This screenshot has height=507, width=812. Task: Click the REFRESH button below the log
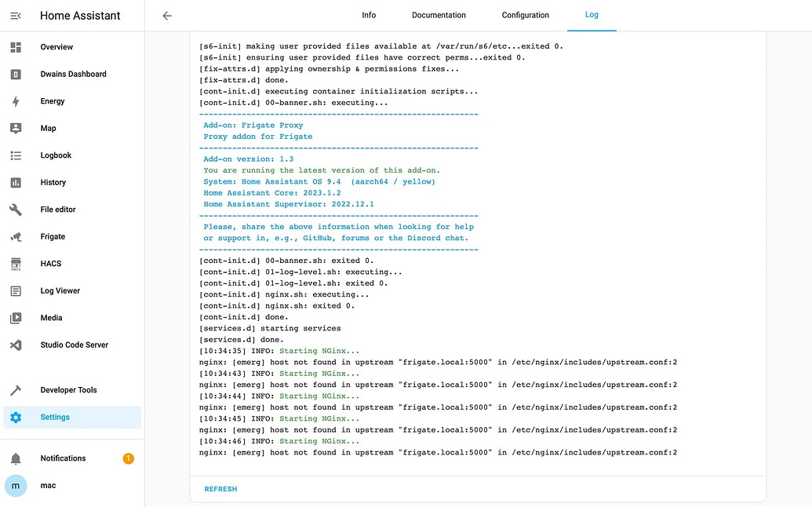(x=220, y=489)
